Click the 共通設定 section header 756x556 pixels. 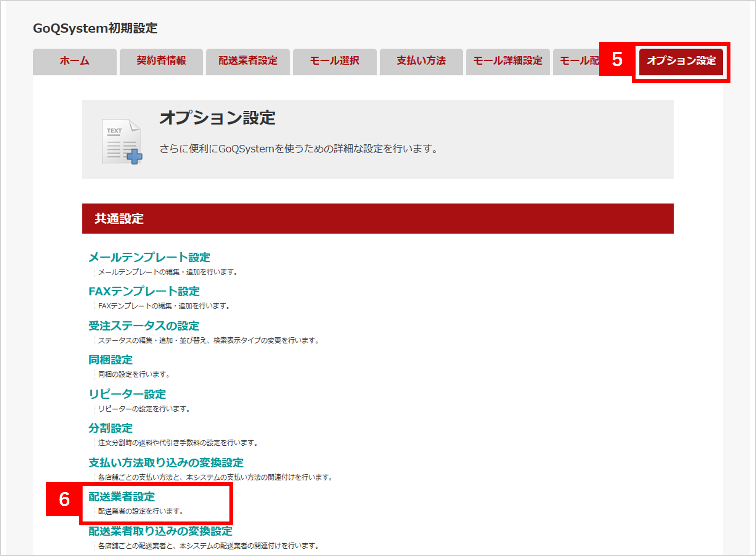[119, 219]
